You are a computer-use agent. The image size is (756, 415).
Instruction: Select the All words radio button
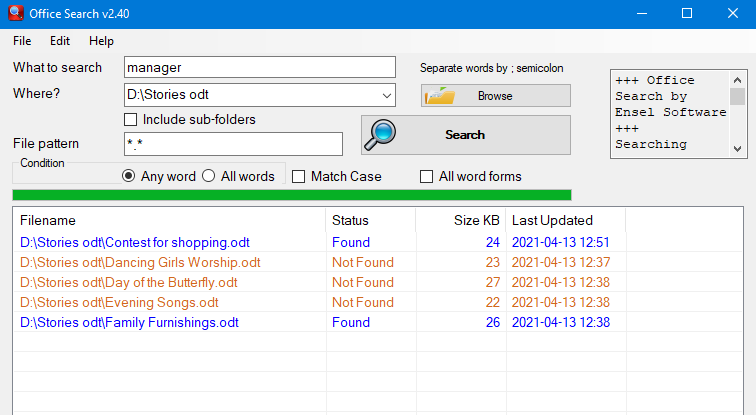tap(208, 176)
